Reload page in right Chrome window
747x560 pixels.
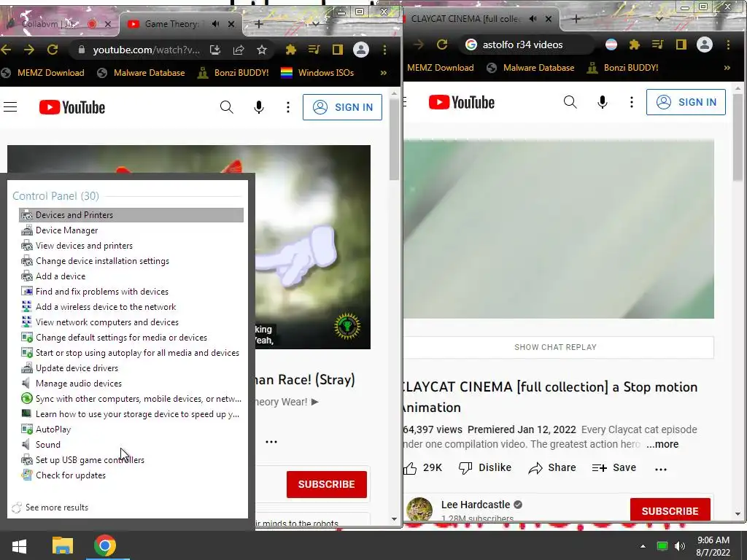pos(442,44)
